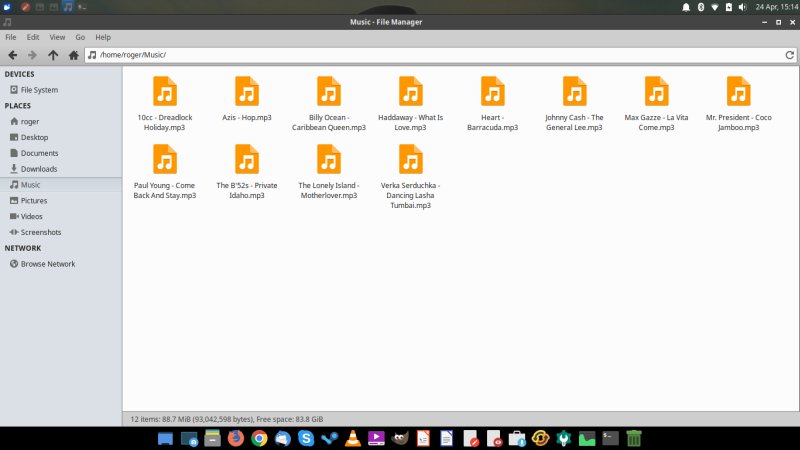This screenshot has height=450, width=800.
Task: Open the file manager drawer icon in dock
Action: [x=212, y=438]
